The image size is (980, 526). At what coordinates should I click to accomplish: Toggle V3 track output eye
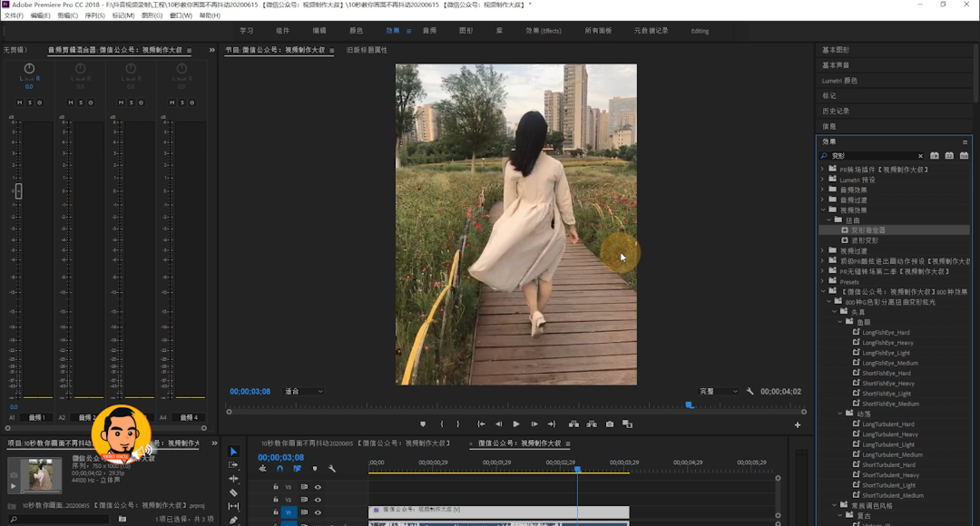pos(318,487)
